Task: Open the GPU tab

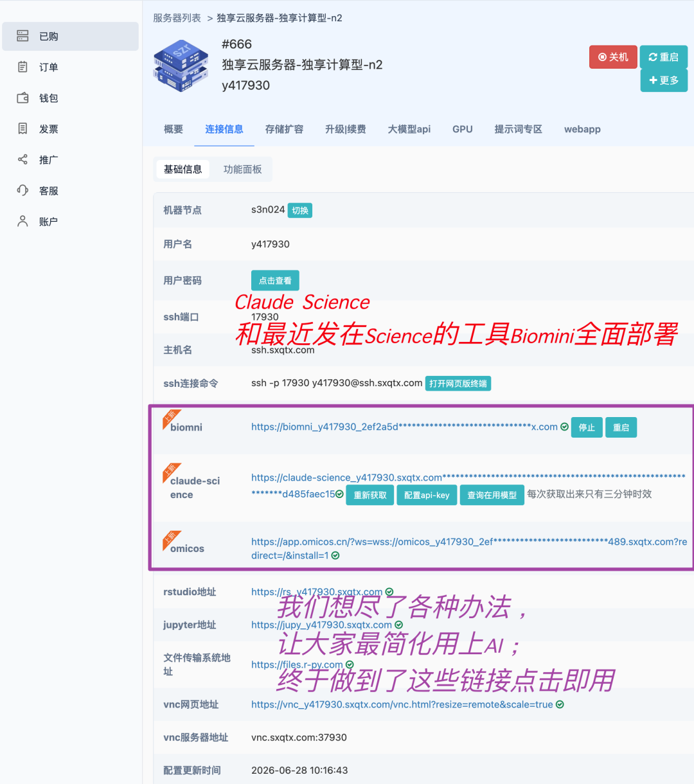Action: 463,129
